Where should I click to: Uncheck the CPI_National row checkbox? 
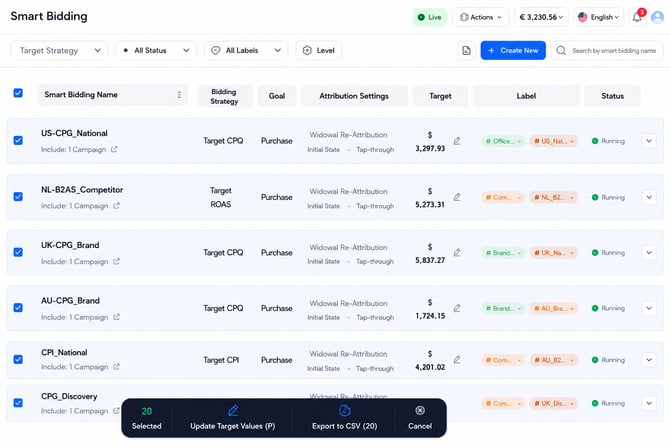[18, 359]
